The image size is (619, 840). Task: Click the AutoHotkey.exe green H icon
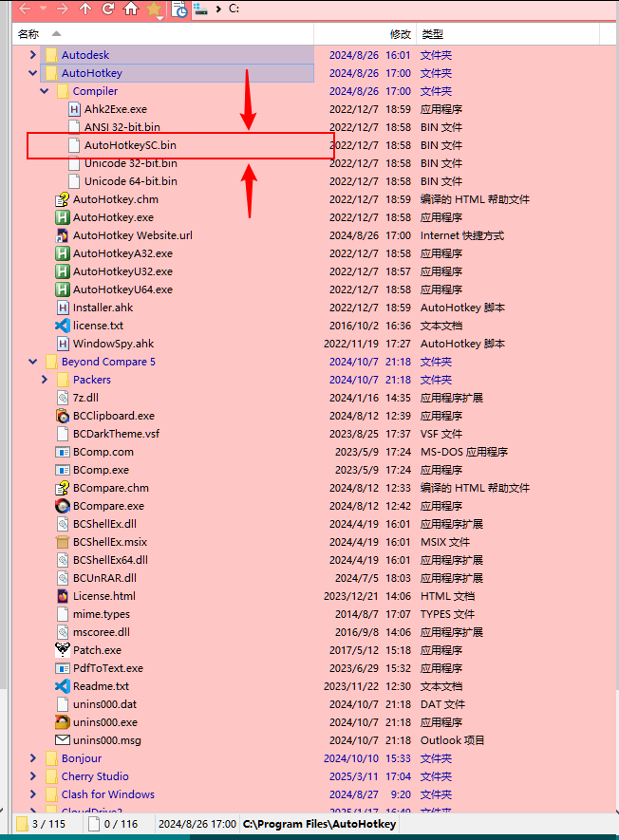point(63,217)
